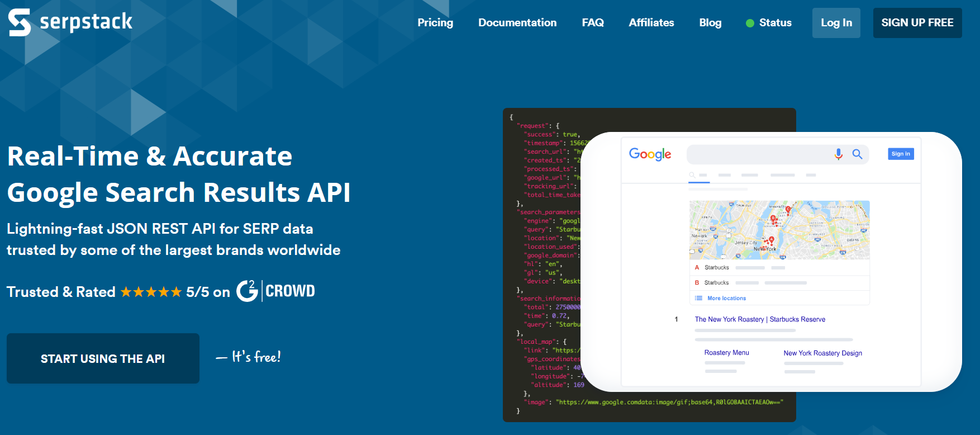Click the SIGN UP FREE button
Screen dimensions: 980x435
pos(917,23)
